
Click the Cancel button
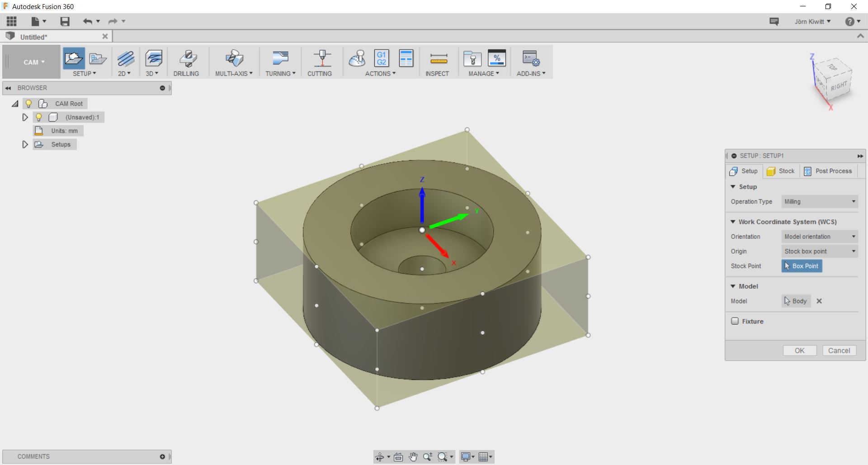(x=839, y=351)
